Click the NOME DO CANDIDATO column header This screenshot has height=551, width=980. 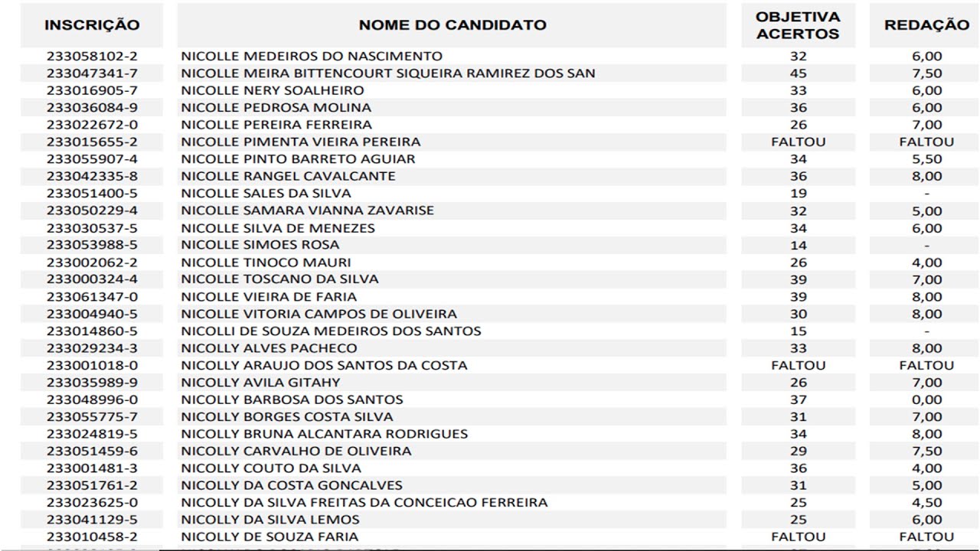tap(452, 25)
